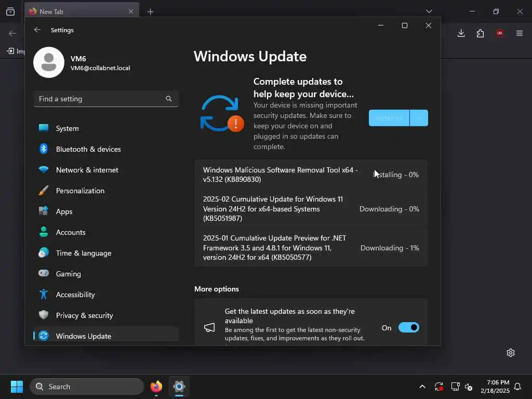Image resolution: width=532 pixels, height=399 pixels.
Task: Minimize the Settings window
Action: click(381, 25)
